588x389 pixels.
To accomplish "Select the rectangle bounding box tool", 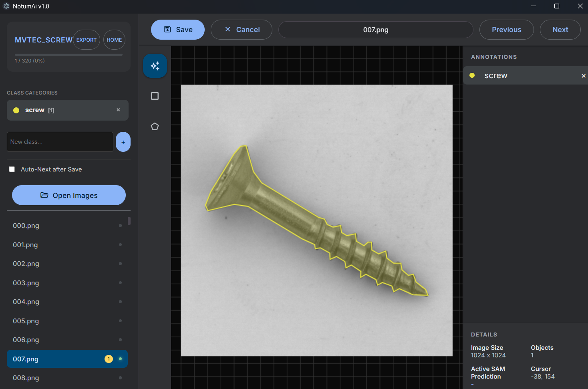I will pyautogui.click(x=155, y=96).
